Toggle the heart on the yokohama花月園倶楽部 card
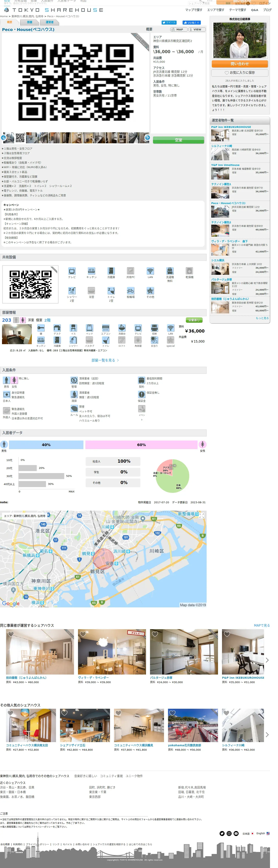Viewport: 278px width, 868px height. [x=172, y=713]
